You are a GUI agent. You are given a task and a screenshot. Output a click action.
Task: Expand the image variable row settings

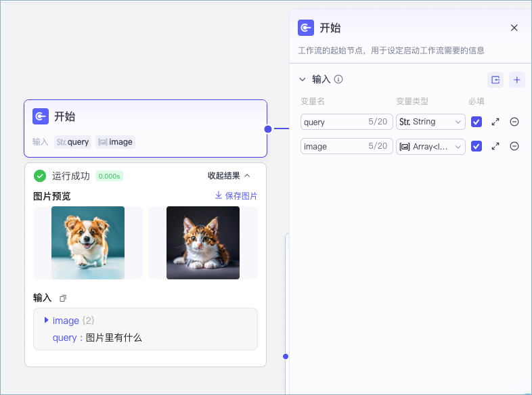coord(495,146)
